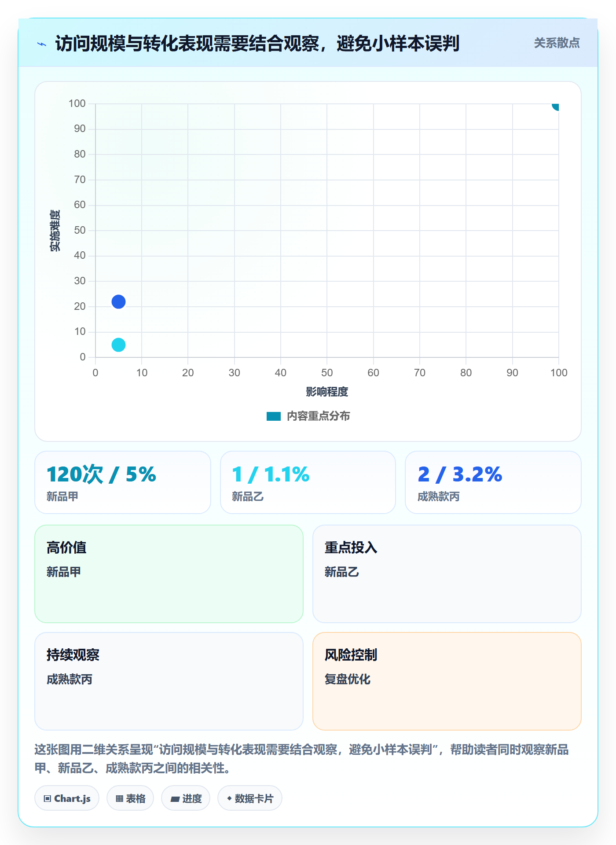Click the 数据卡片 tag chip
616x845 pixels.
250,798
